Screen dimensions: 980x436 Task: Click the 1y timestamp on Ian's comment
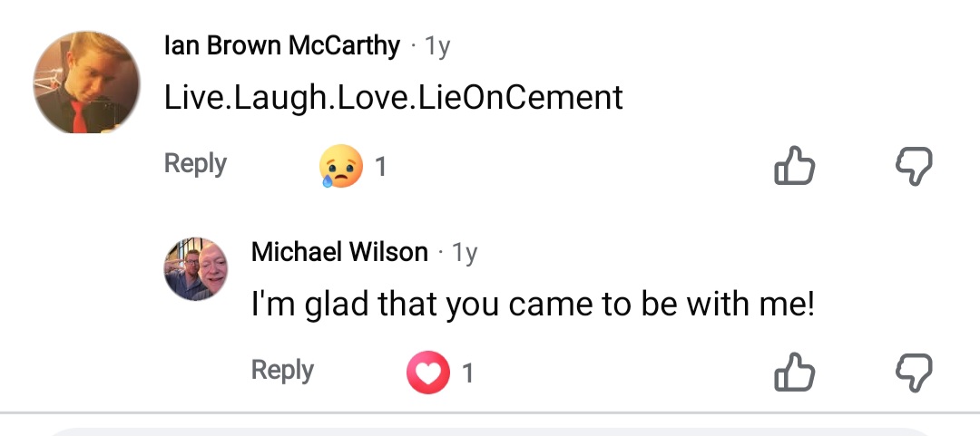pos(437,46)
